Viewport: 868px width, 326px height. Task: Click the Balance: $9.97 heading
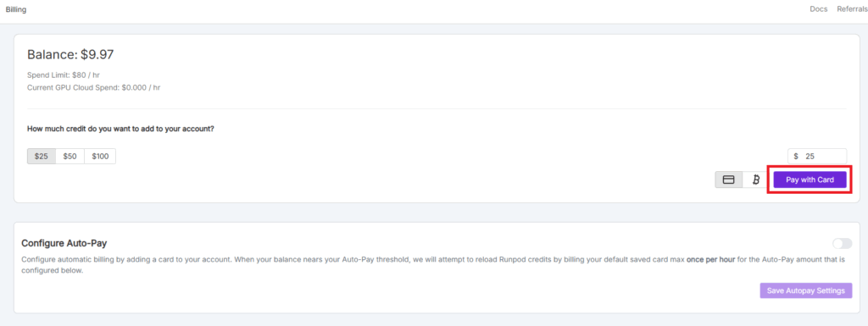click(x=70, y=54)
